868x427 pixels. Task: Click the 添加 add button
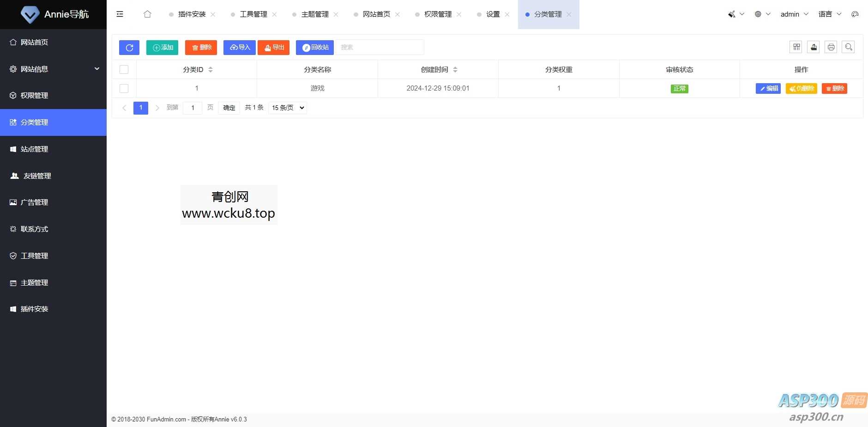pyautogui.click(x=162, y=47)
